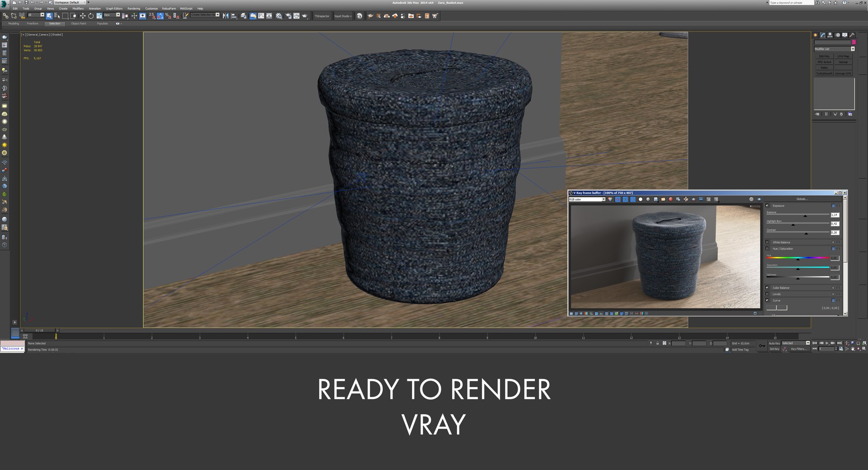Collapse the Exposure rollout arrow
Screen dimensions: 868x470
click(834, 206)
